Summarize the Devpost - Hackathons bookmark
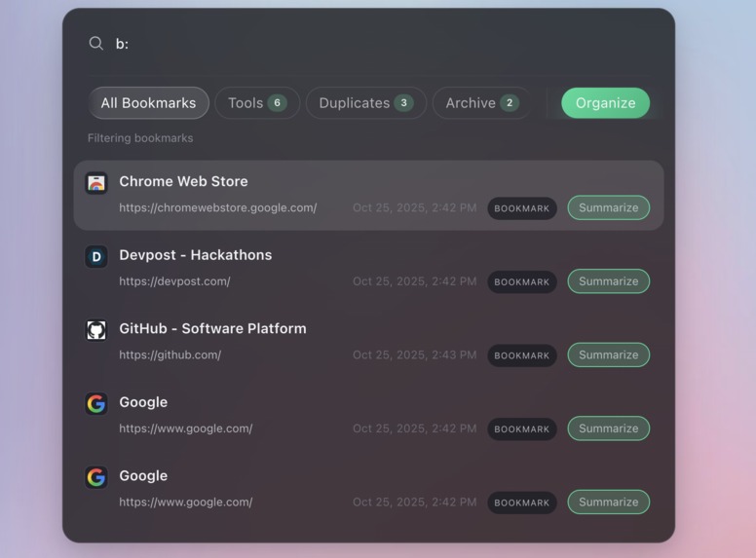The width and height of the screenshot is (756, 558). (x=609, y=281)
